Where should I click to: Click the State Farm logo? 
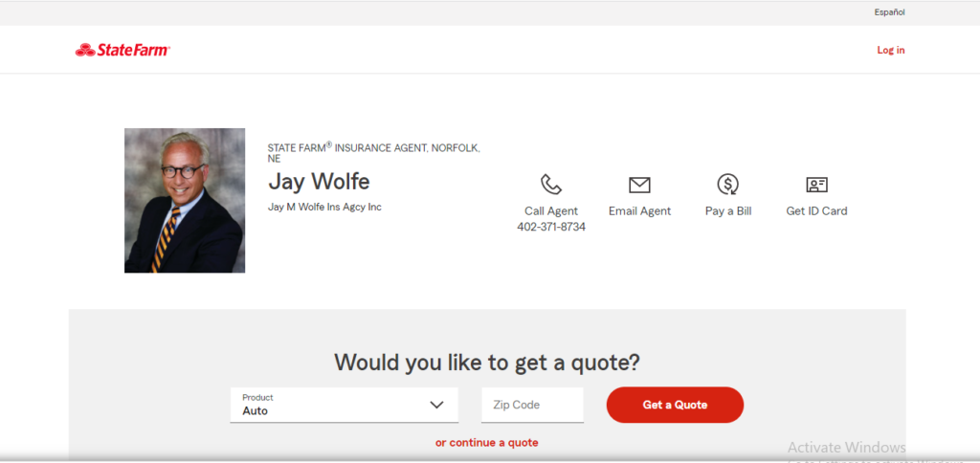click(122, 51)
